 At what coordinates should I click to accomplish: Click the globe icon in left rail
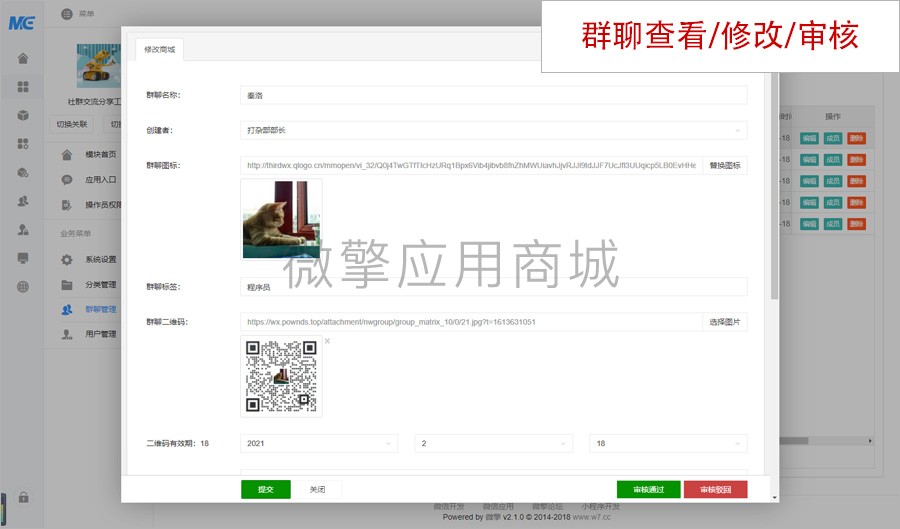[23, 287]
